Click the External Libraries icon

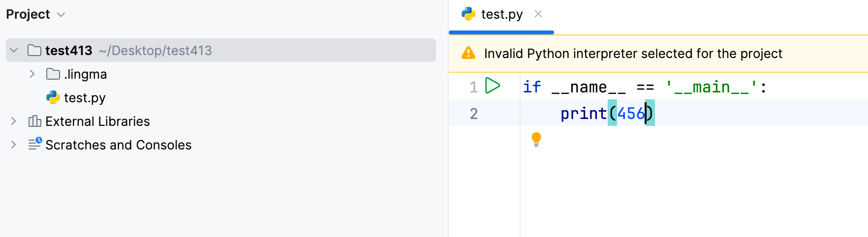34,121
